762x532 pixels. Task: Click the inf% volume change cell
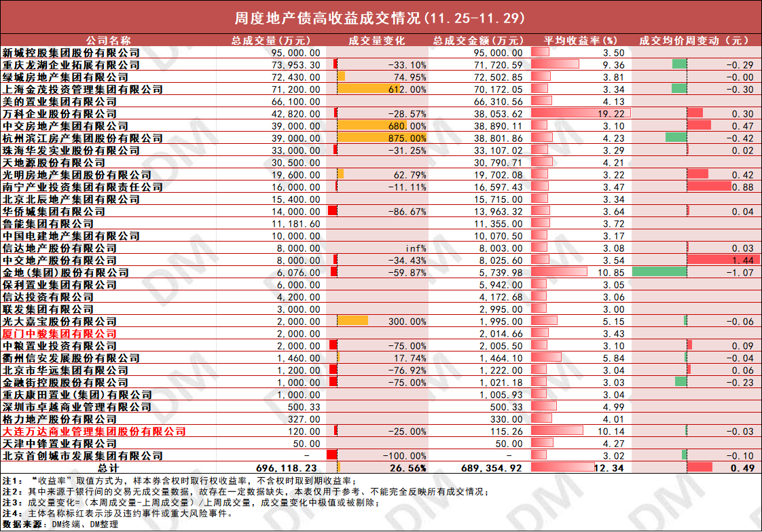point(416,248)
